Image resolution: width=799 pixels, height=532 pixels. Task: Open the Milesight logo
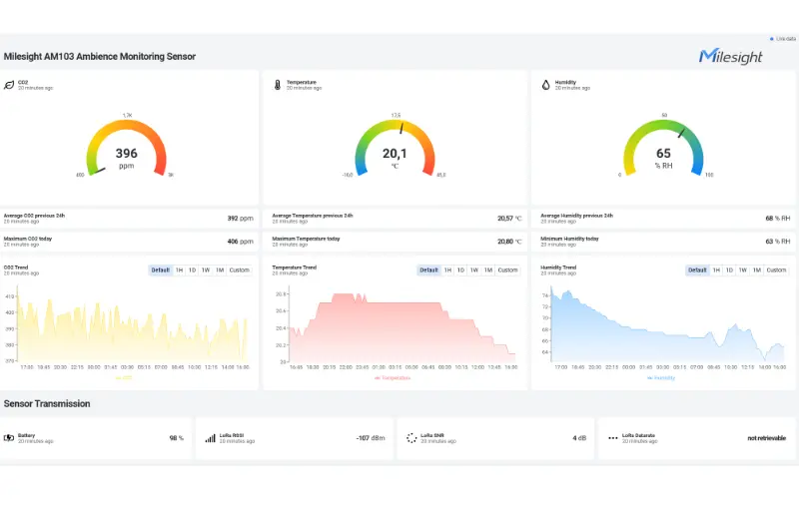coord(730,56)
